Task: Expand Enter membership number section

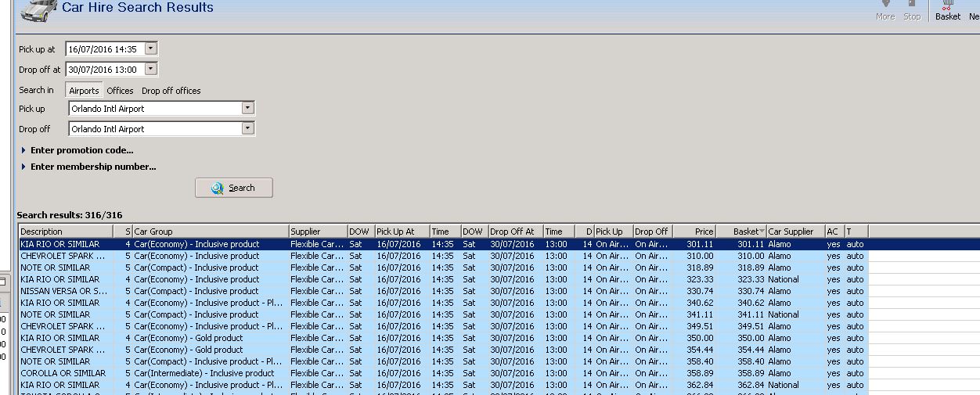Action: click(88, 167)
